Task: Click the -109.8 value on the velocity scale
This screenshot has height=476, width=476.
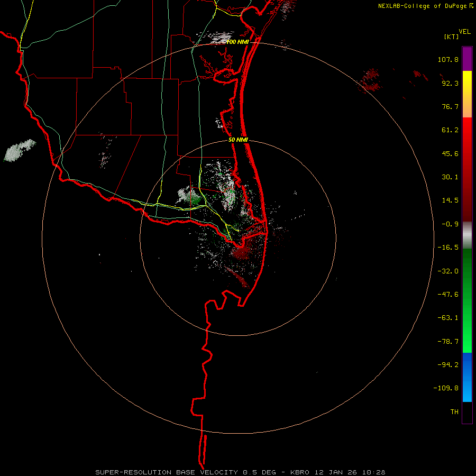Action: (446, 388)
